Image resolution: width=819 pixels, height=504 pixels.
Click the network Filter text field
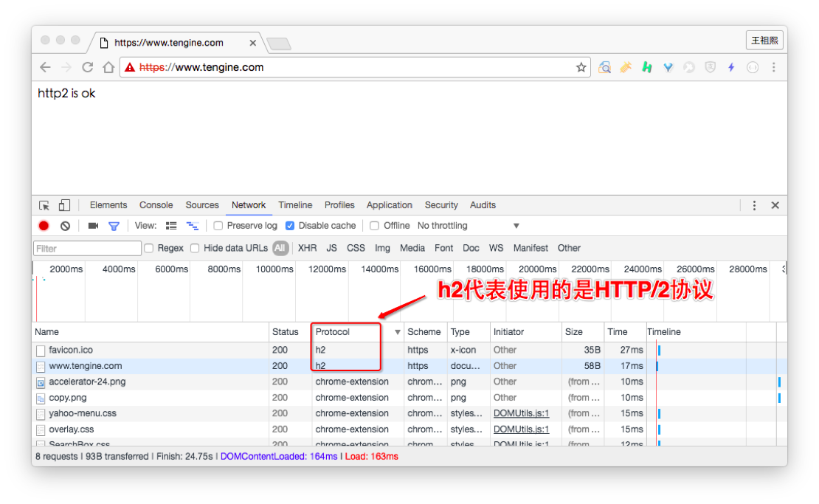click(x=87, y=248)
